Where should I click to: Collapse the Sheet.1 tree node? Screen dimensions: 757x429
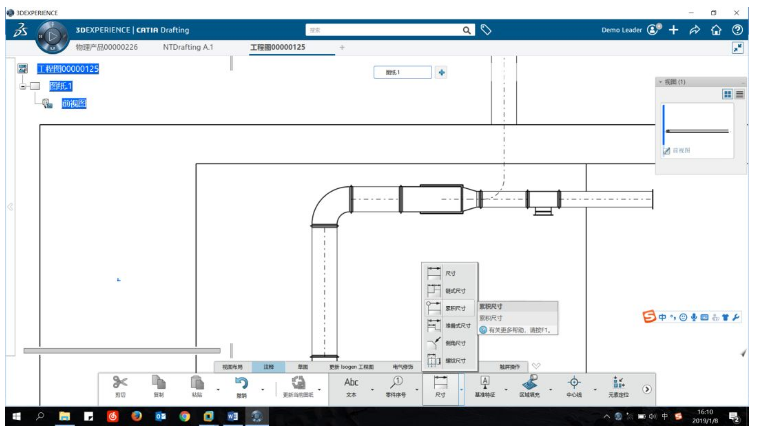tap(22, 86)
